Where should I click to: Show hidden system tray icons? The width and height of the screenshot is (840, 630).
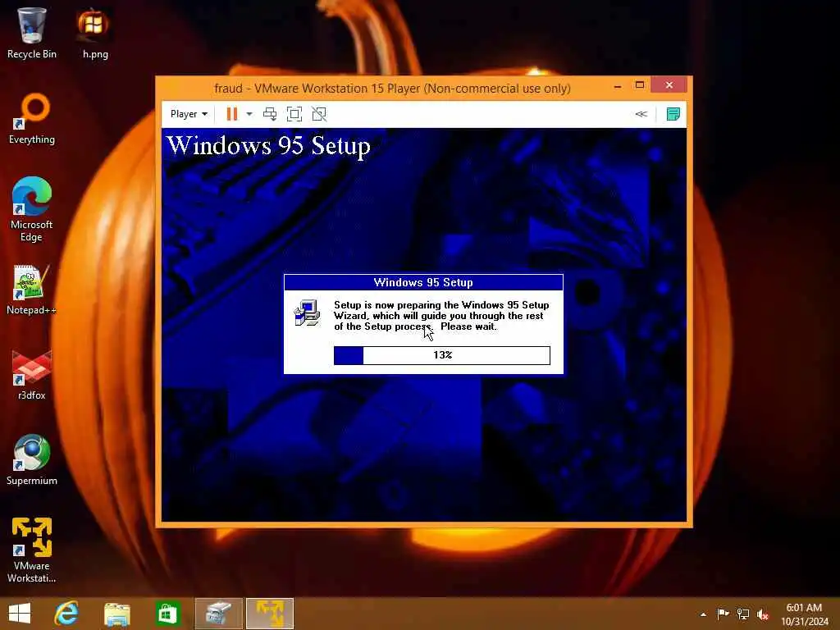click(x=703, y=614)
